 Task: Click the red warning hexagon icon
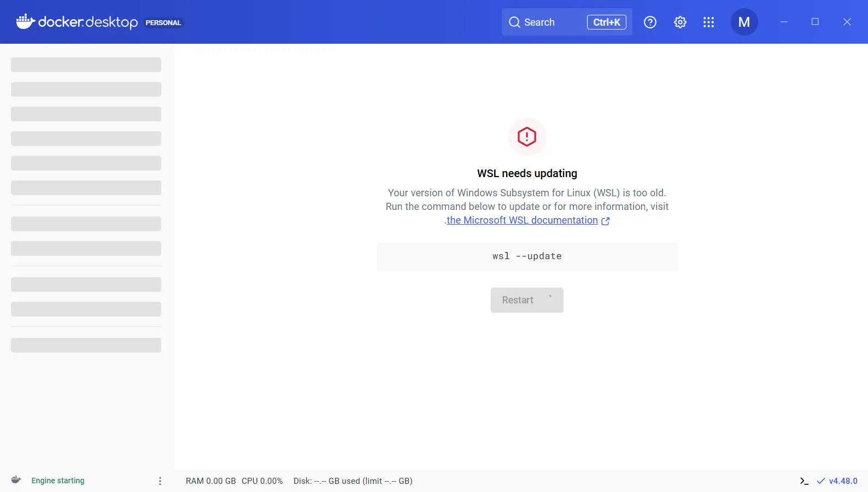527,137
